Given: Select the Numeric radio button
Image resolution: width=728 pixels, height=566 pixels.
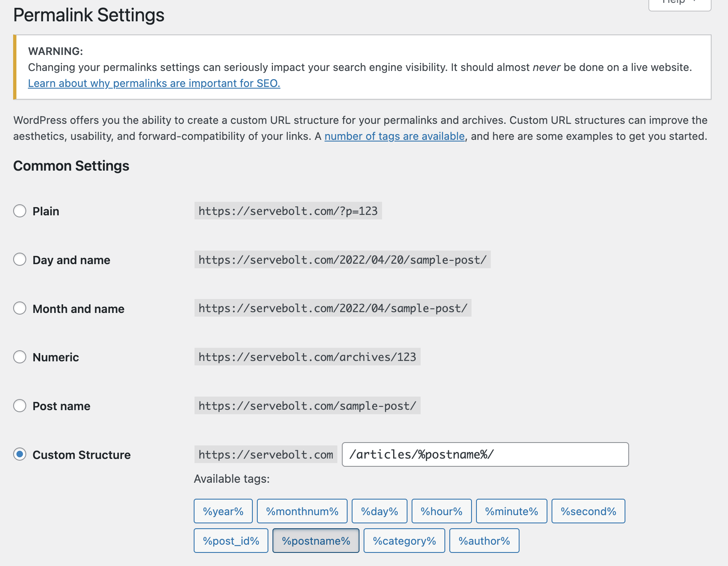Looking at the screenshot, I should (x=20, y=357).
